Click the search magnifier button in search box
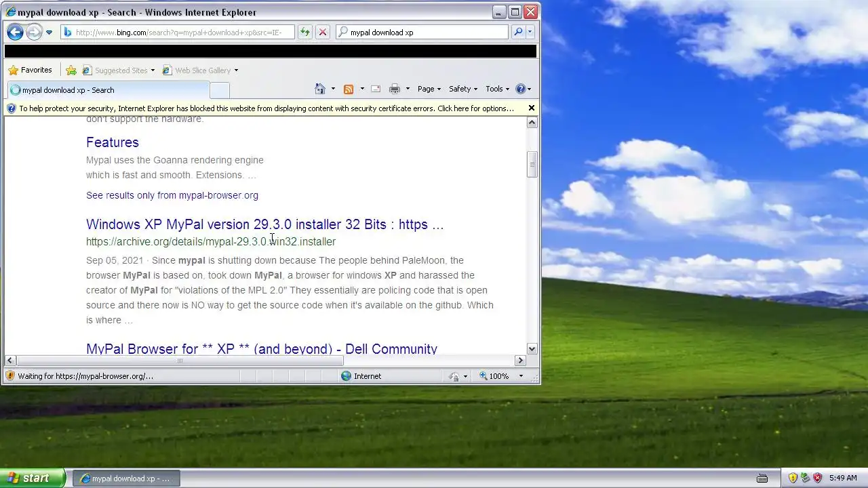This screenshot has height=488, width=868. pos(518,32)
